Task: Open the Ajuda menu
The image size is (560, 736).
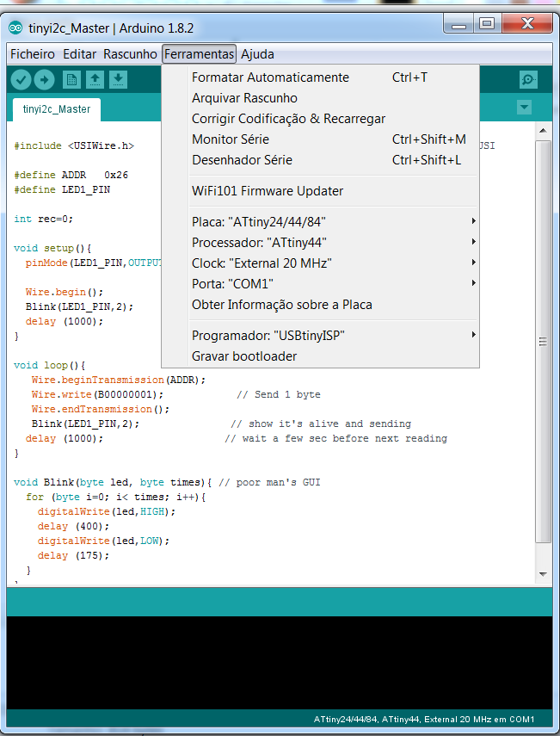Action: pos(257,54)
